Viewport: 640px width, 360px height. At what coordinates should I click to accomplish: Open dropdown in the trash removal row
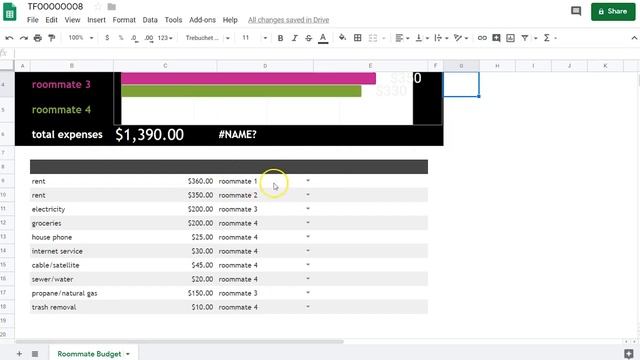[308, 307]
